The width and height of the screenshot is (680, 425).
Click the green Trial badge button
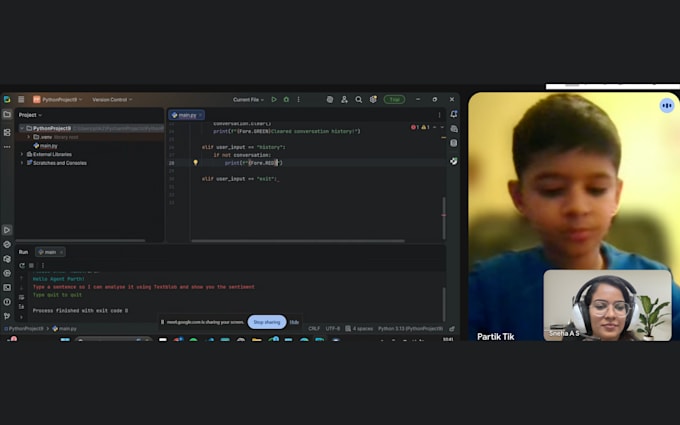(394, 99)
